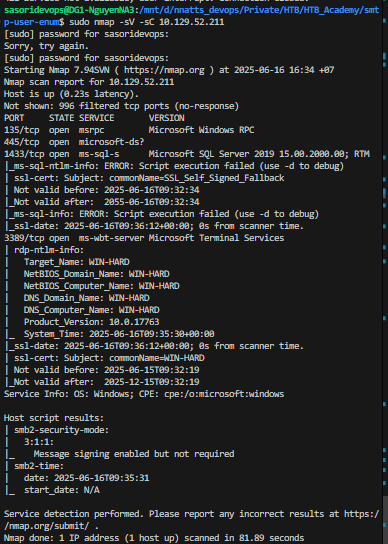Image resolution: width=388 pixels, height=544 pixels.
Task: Select the 3389/tcp ms-wbt-server port entry
Action: pos(144,238)
